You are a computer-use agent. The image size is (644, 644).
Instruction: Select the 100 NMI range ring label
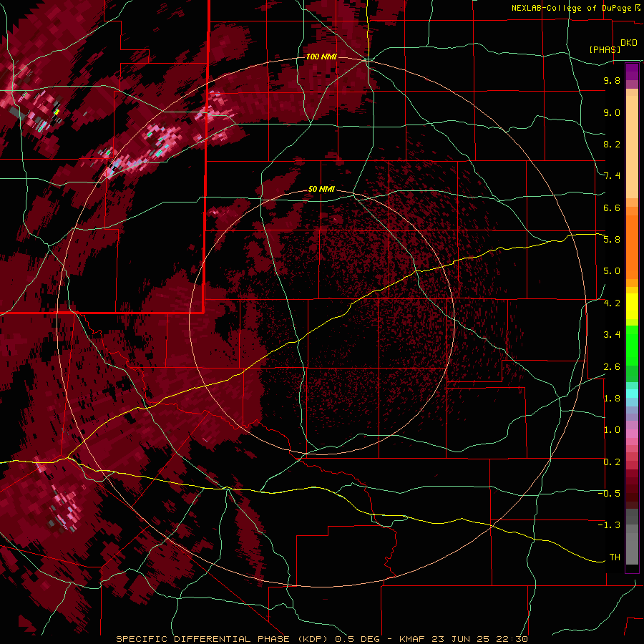[321, 57]
